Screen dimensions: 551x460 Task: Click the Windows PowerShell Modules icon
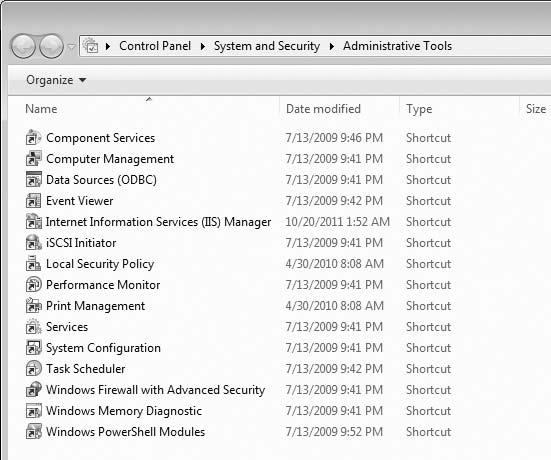(x=34, y=432)
